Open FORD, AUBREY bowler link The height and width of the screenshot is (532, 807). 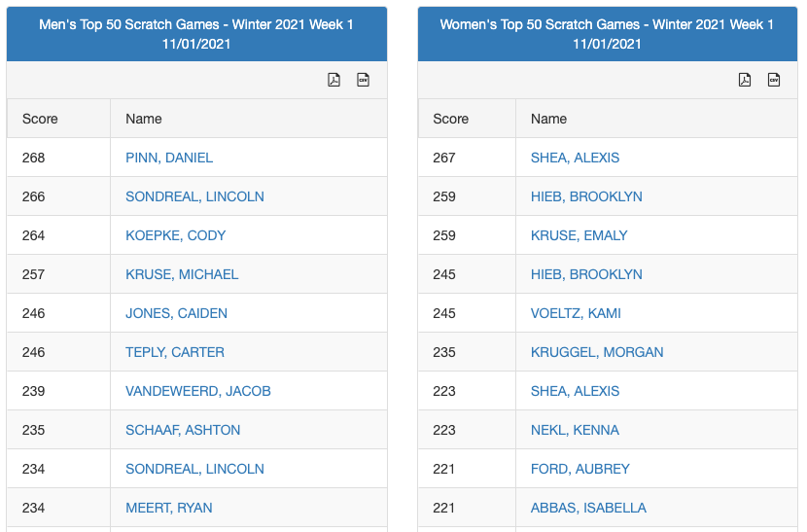tap(579, 469)
